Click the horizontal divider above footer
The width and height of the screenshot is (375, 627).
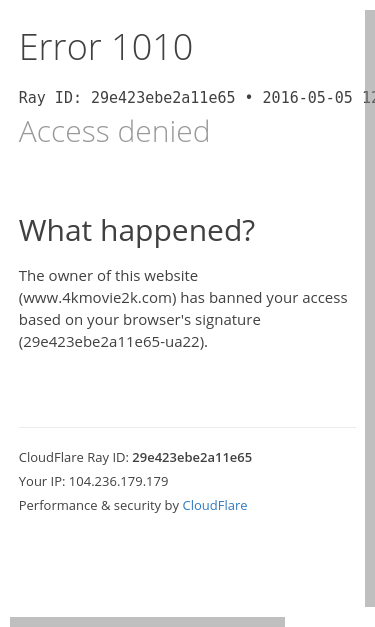pos(187,427)
